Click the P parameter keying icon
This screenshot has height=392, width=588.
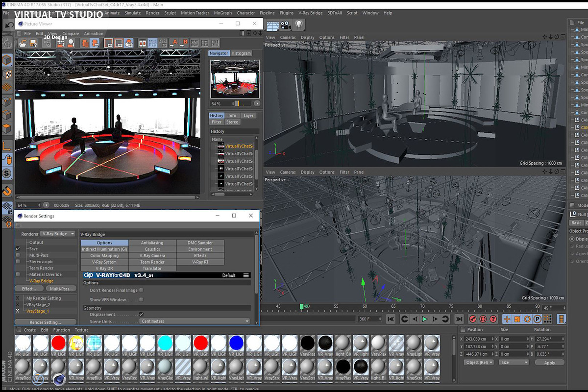coord(538,318)
